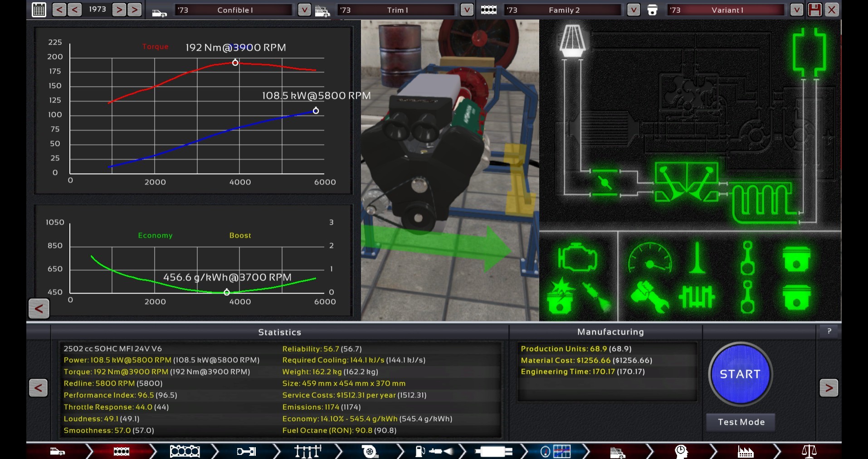868x459 pixels.
Task: Click the question mark help button
Action: (x=829, y=332)
